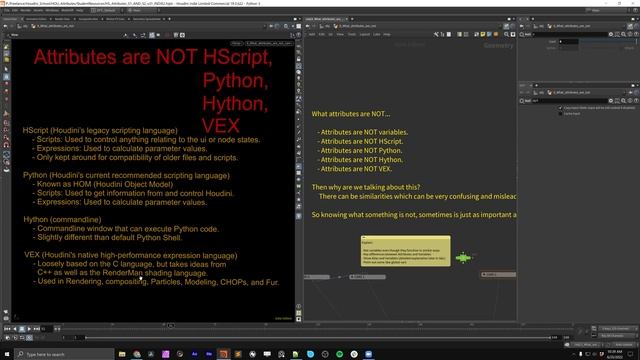
Task: Click the top parameter pane node name field
Action: point(571,34)
